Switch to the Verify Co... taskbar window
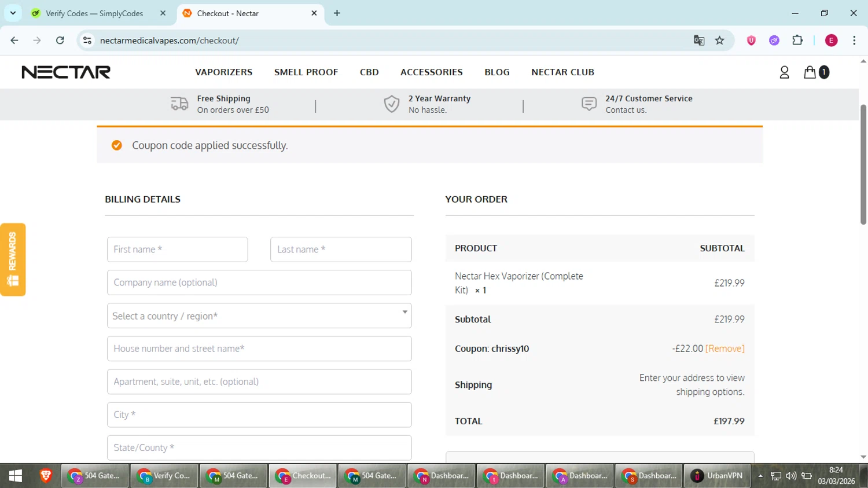Image resolution: width=868 pixels, height=488 pixels. coord(164,476)
